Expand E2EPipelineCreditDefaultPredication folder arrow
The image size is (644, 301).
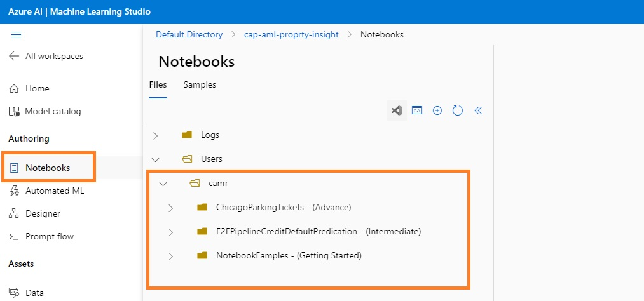click(170, 232)
